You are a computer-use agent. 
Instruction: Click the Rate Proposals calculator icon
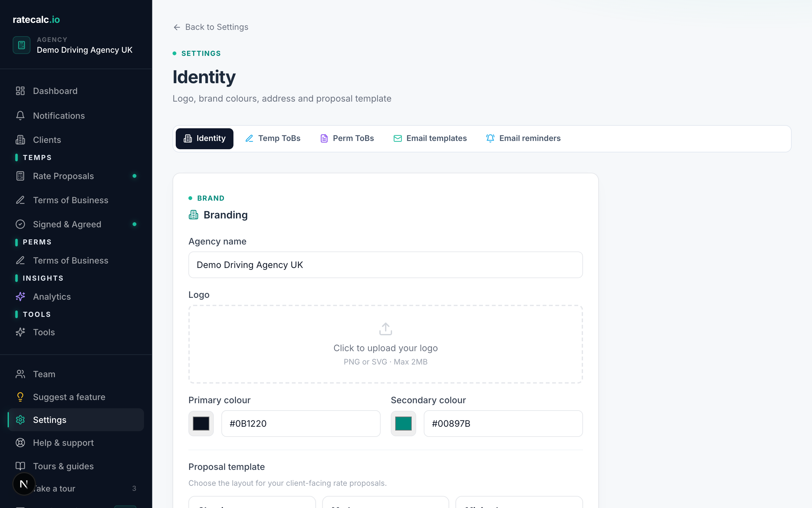click(20, 176)
